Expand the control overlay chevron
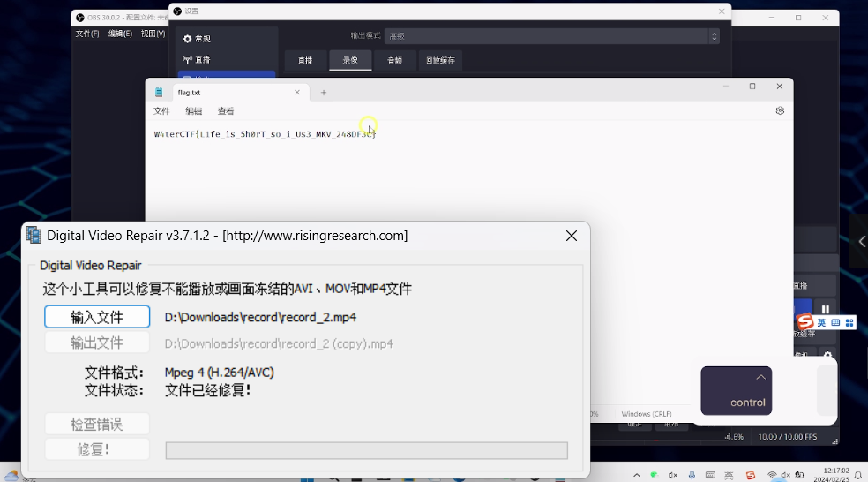Screen dimensions: 868x482 761,377
